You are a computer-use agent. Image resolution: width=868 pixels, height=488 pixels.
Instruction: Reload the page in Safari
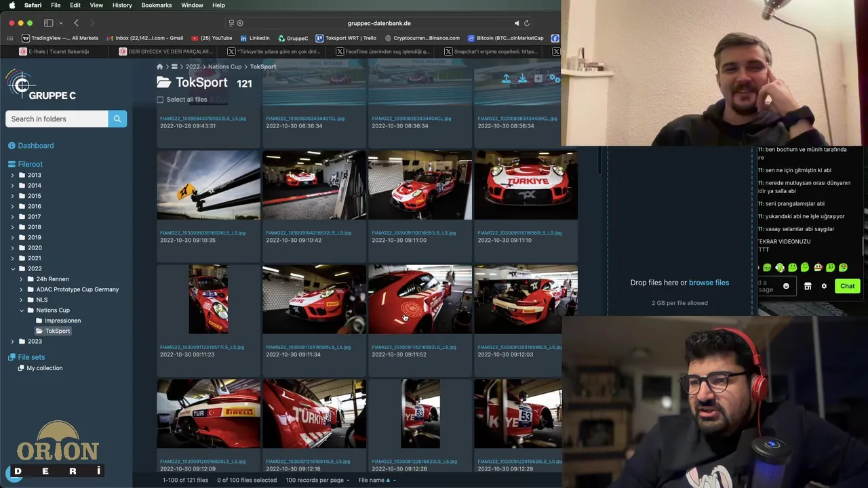(x=527, y=23)
